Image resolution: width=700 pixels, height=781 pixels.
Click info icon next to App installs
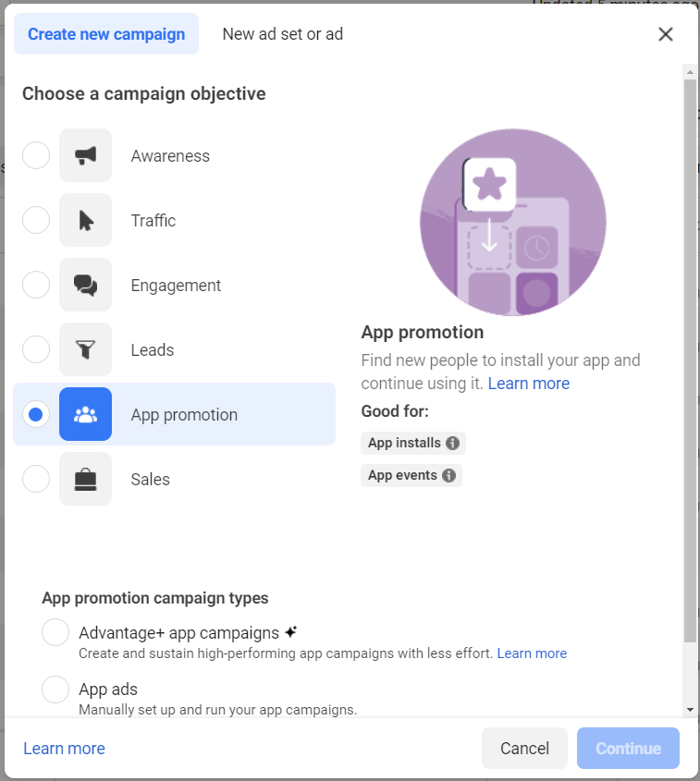pyautogui.click(x=452, y=443)
